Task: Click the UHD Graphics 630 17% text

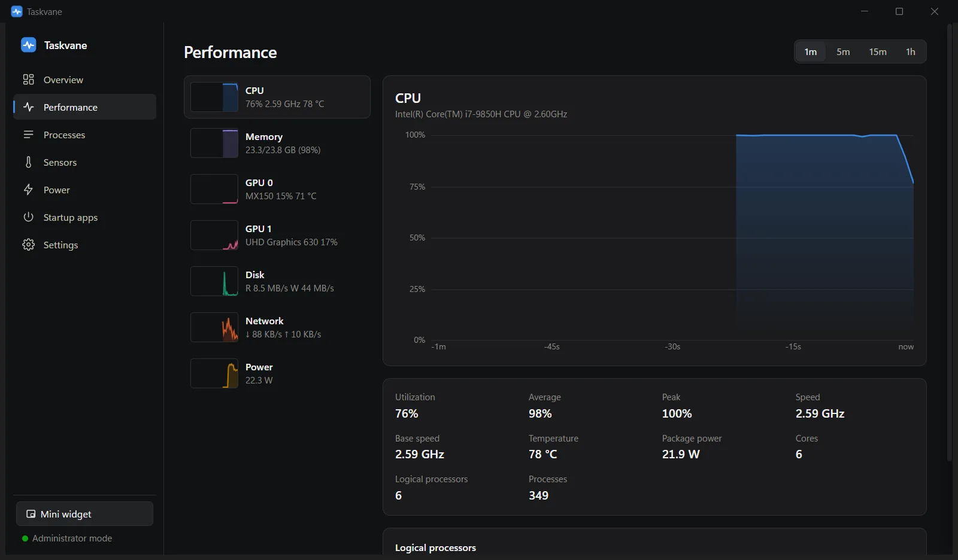Action: pyautogui.click(x=292, y=242)
